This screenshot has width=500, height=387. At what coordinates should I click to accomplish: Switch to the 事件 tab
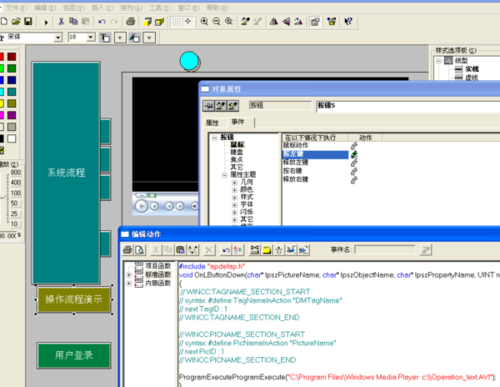coord(238,122)
